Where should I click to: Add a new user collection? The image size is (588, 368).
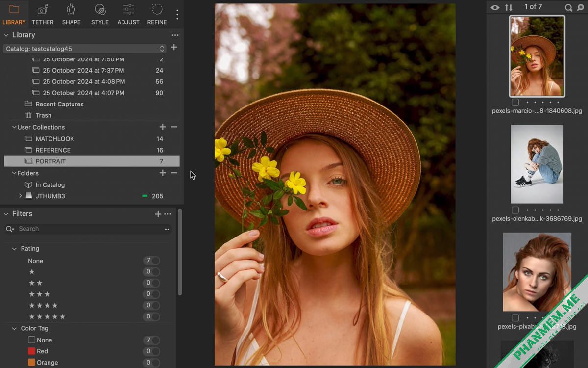point(163,127)
